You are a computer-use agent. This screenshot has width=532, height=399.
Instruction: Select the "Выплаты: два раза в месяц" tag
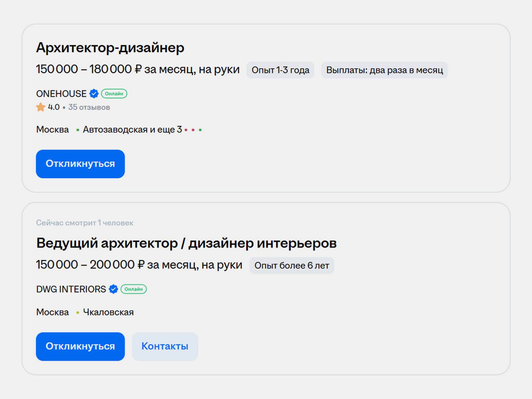(x=384, y=70)
